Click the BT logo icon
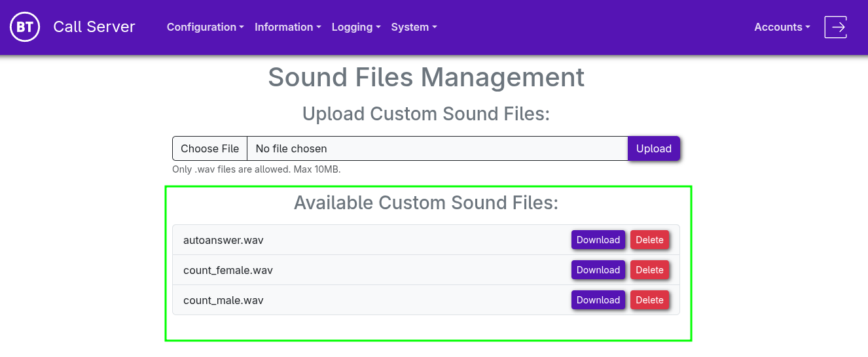 click(x=25, y=27)
